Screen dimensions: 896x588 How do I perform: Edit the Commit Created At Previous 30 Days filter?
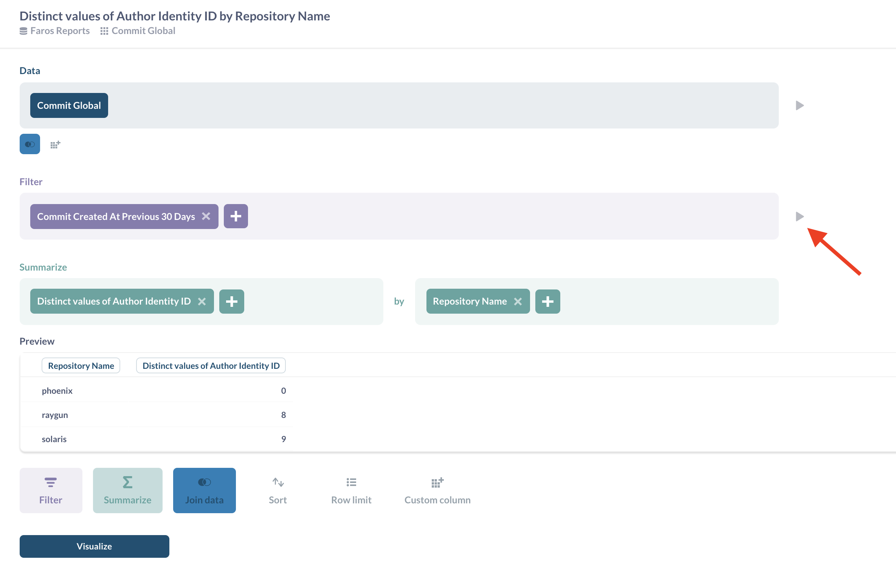116,217
